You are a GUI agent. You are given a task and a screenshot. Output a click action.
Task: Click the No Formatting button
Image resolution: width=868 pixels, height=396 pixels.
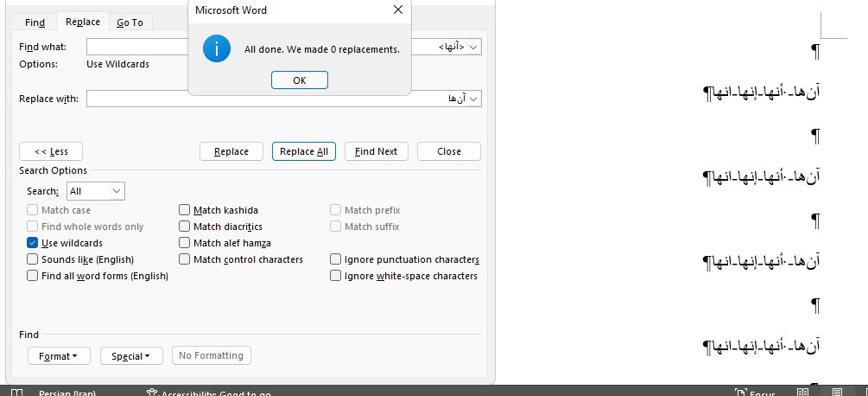(211, 355)
